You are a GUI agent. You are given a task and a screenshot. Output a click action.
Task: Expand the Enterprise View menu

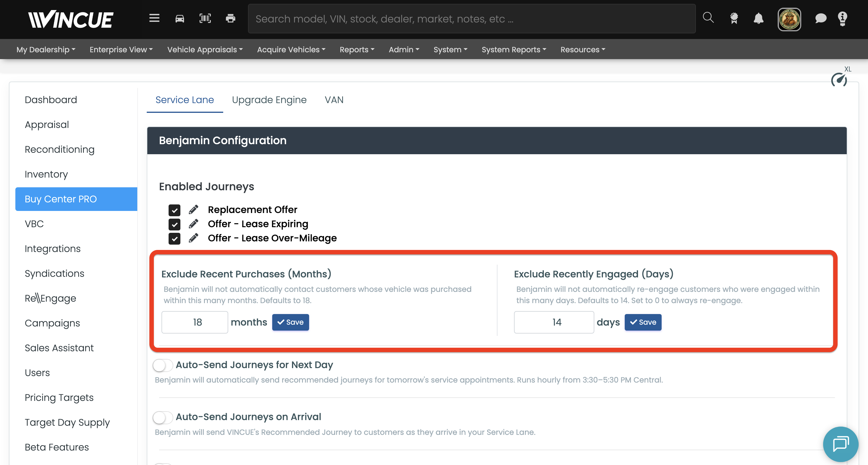click(121, 50)
